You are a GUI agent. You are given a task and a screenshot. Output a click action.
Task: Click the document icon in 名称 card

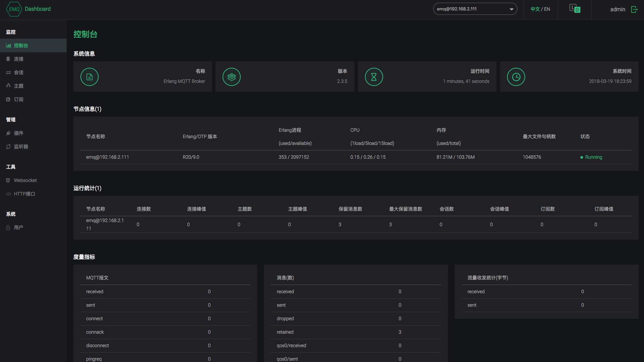90,77
